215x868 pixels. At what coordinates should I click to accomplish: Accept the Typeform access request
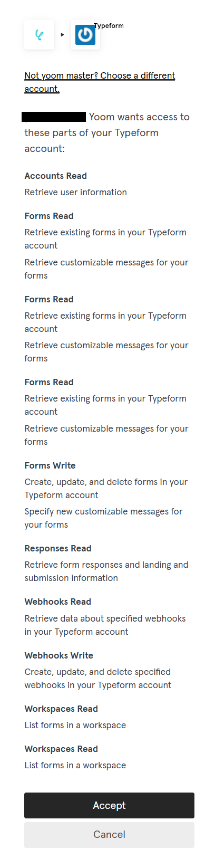(x=109, y=805)
